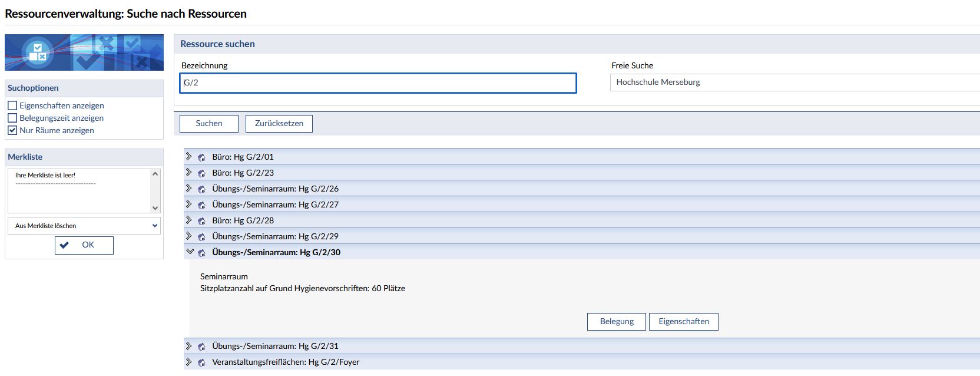The width and height of the screenshot is (980, 376).
Task: Click the room icon next to Hg G/2/31
Action: tap(201, 347)
